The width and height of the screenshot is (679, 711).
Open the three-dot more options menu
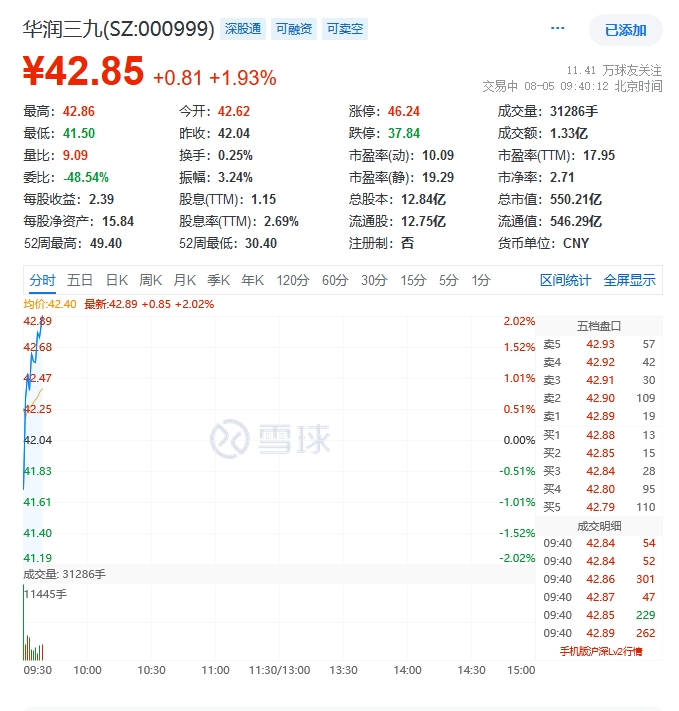coord(557,29)
